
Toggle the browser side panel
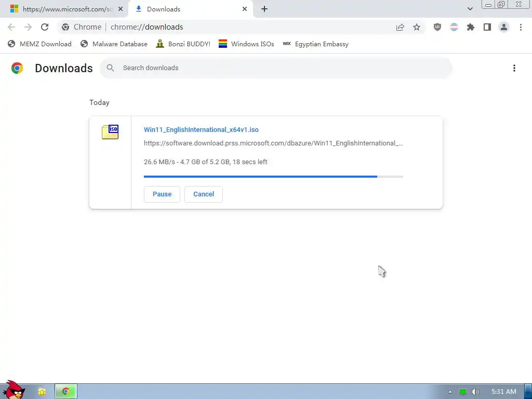coord(487,27)
